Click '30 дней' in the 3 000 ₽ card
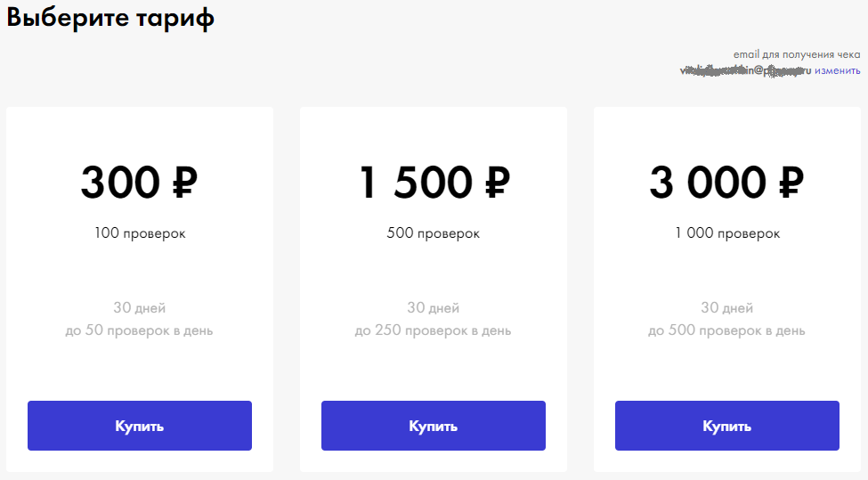This screenshot has height=480, width=868. tap(727, 308)
